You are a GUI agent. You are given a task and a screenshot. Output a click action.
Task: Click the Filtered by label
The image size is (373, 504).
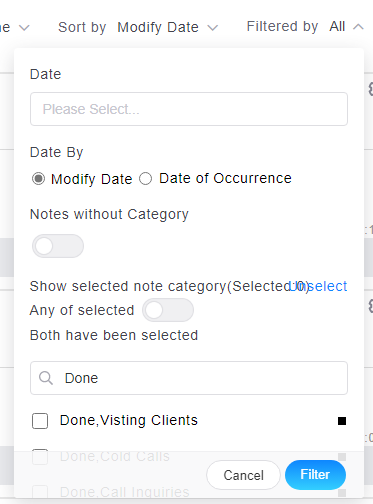click(x=282, y=27)
